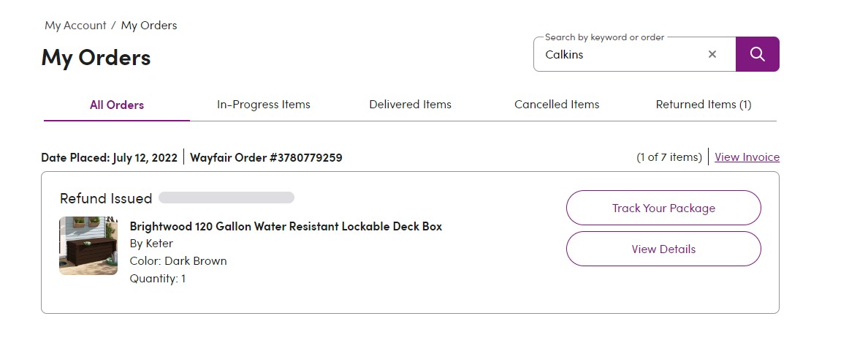Click the purple magnifying glass search button
This screenshot has width=868, height=346.
pyautogui.click(x=757, y=54)
